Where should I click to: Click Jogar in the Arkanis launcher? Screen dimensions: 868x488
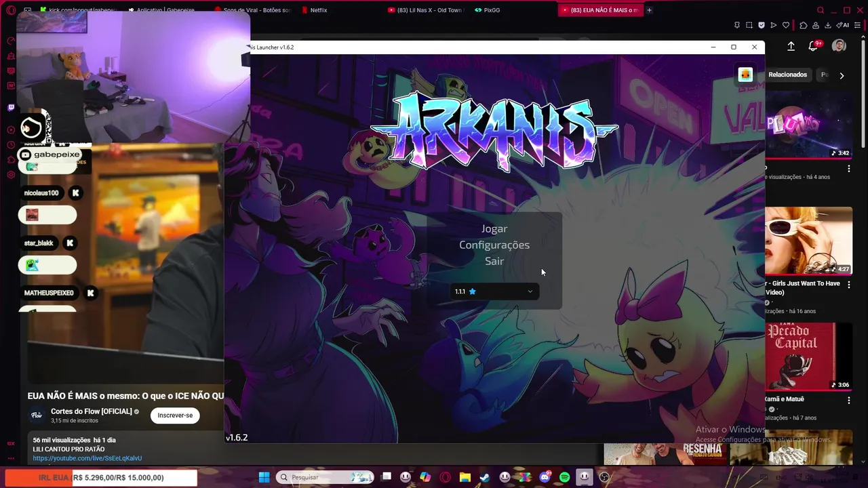494,229
